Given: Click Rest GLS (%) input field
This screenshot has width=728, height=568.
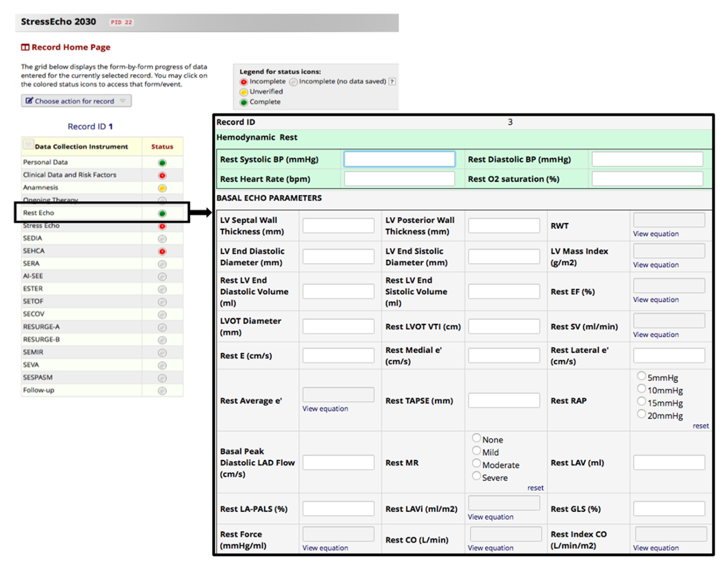Looking at the screenshot, I should click(x=669, y=509).
